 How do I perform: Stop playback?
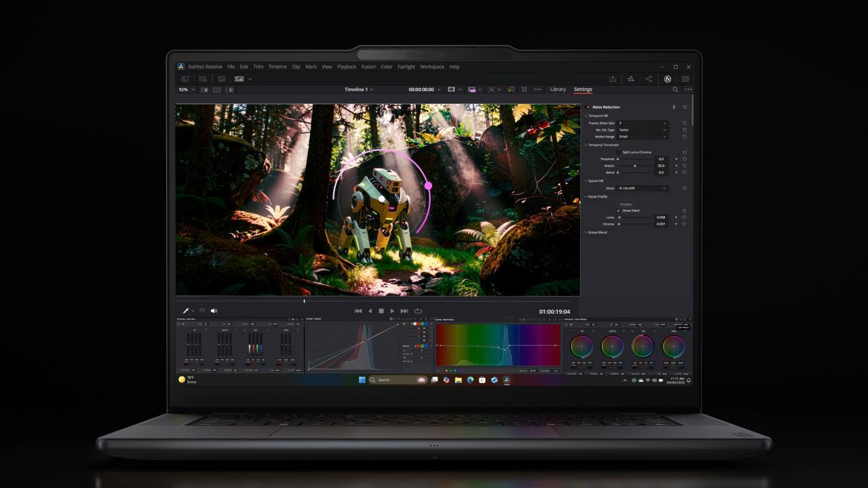click(x=381, y=311)
